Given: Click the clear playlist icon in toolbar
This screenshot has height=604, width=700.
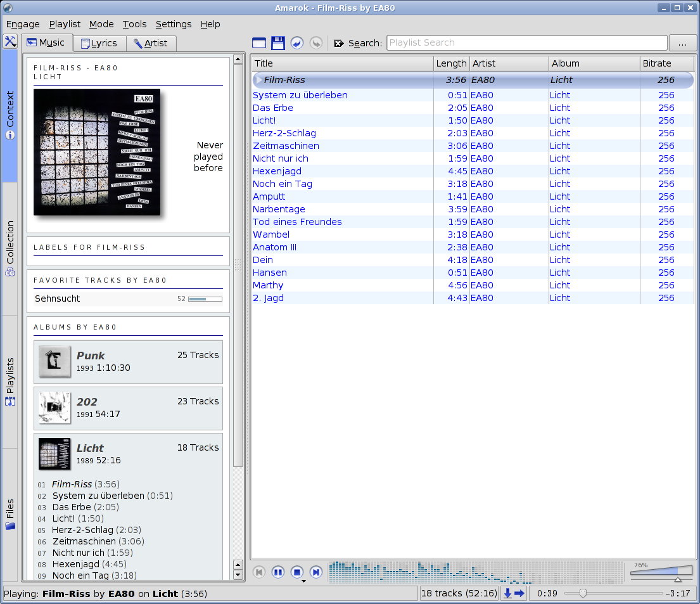Looking at the screenshot, I should tap(259, 43).
